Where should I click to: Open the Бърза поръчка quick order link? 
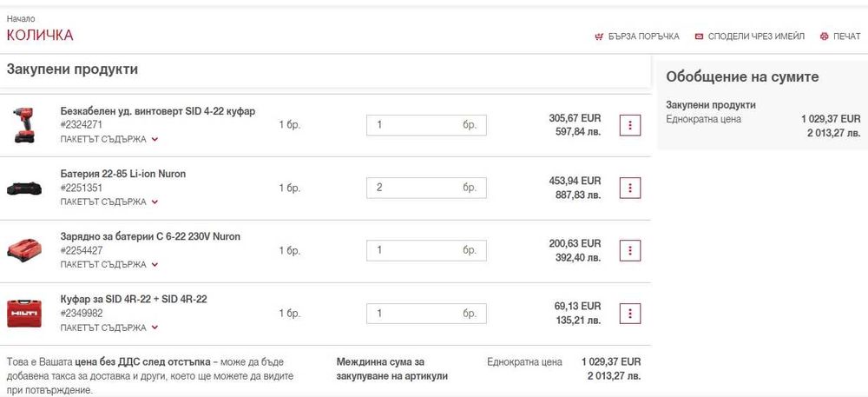click(x=636, y=36)
